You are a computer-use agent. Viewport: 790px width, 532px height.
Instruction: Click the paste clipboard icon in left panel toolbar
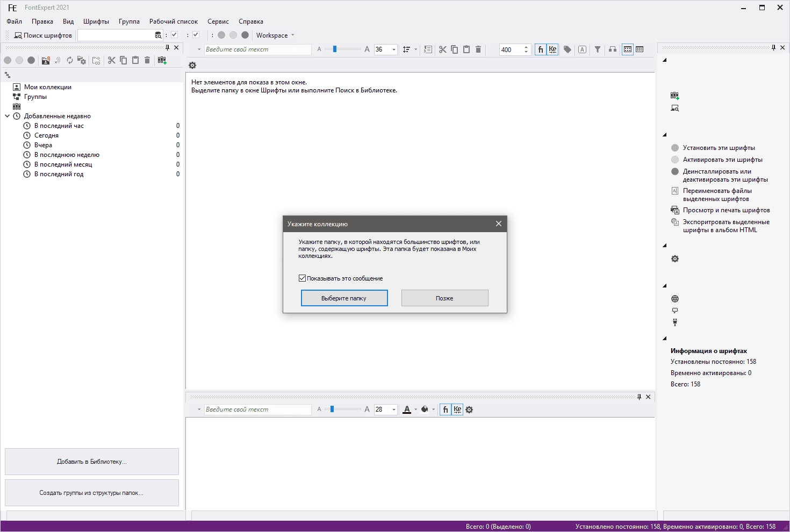135,60
